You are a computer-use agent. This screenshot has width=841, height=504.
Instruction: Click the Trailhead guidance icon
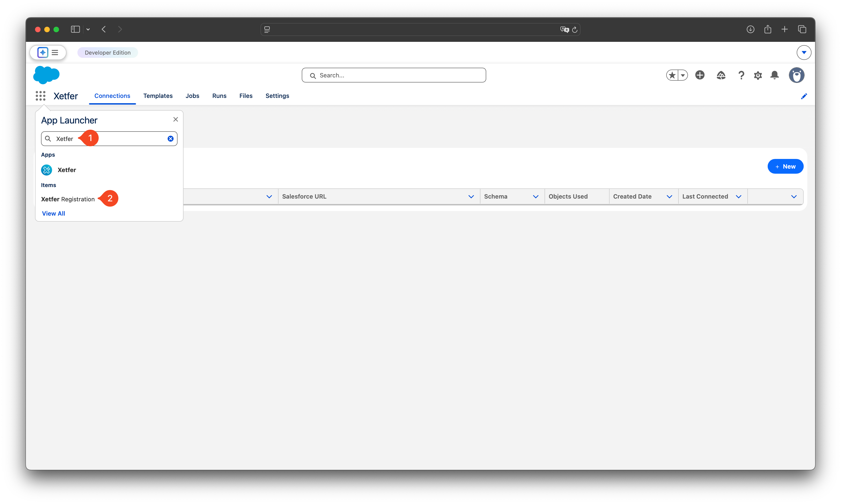click(721, 75)
